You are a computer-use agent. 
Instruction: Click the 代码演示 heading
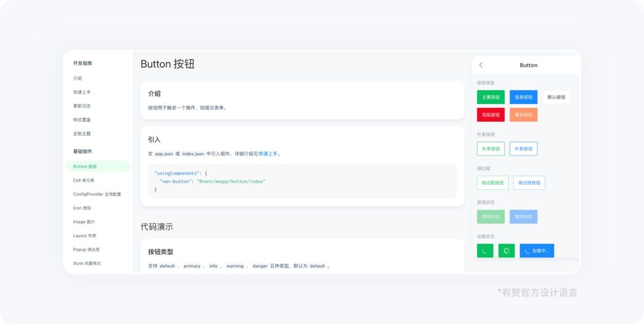tap(157, 227)
